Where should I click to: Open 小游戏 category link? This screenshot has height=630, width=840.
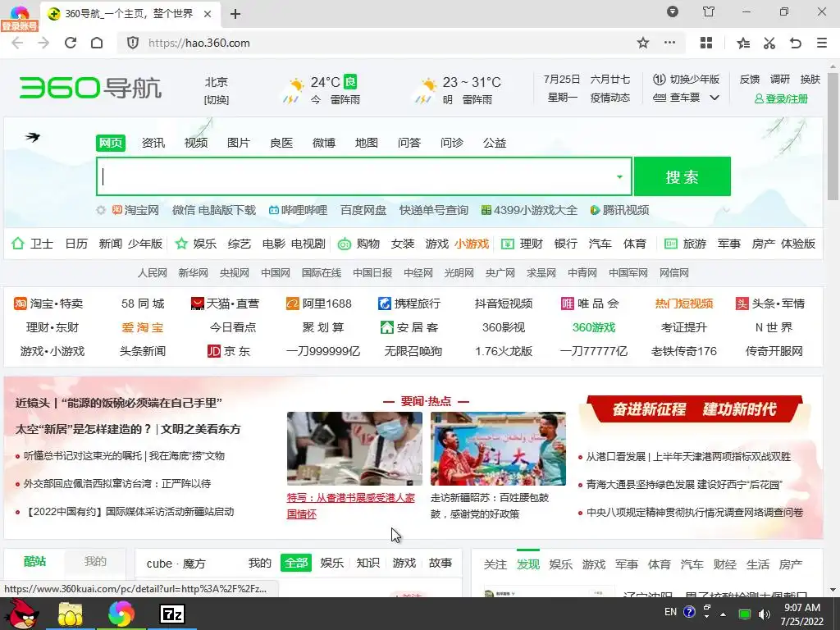coord(472,244)
